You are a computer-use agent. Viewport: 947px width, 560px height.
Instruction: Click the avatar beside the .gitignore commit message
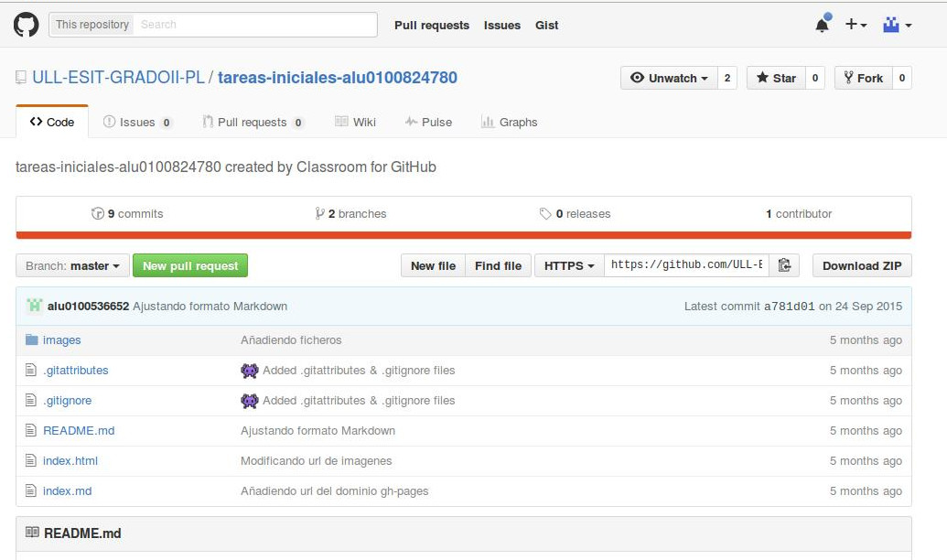coord(250,401)
